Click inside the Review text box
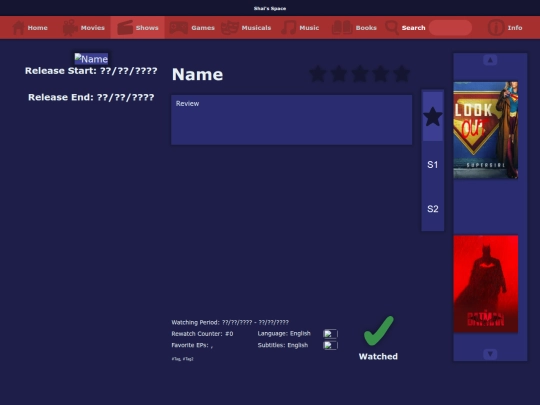The image size is (540, 405). (x=291, y=120)
